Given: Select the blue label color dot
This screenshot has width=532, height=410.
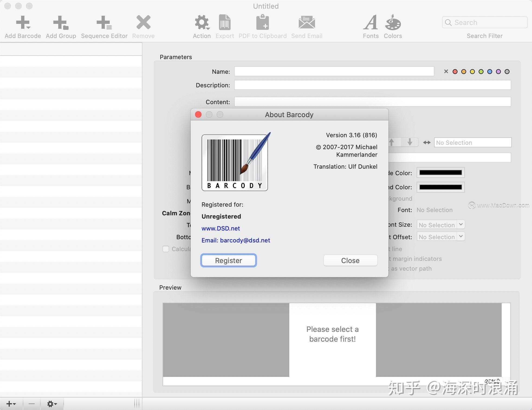Looking at the screenshot, I should [x=490, y=72].
